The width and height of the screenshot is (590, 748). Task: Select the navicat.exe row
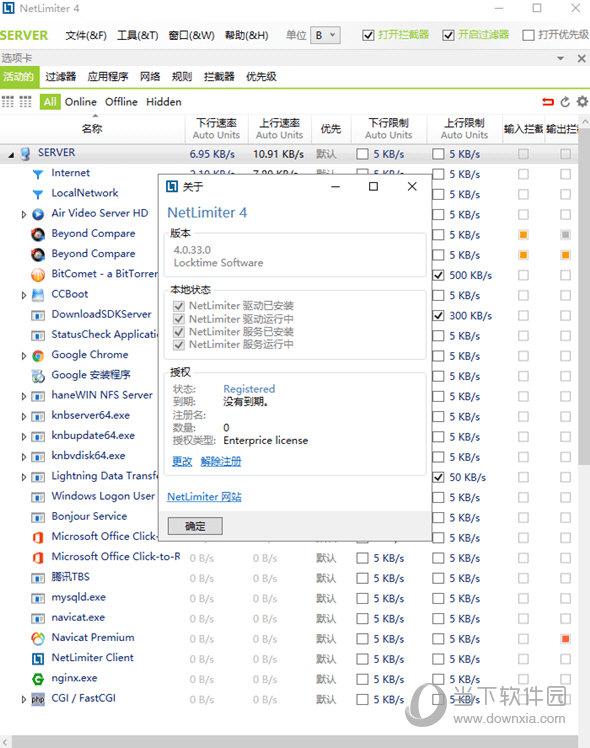pyautogui.click(x=289, y=618)
